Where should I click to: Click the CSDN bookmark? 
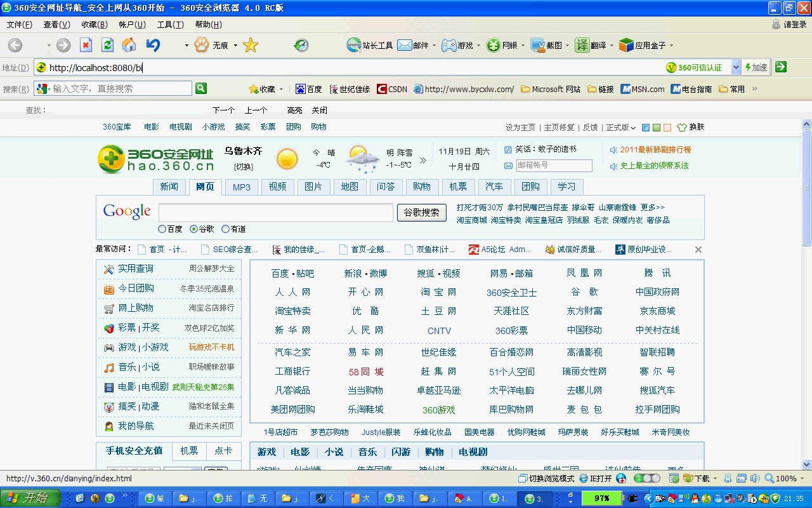(392, 89)
